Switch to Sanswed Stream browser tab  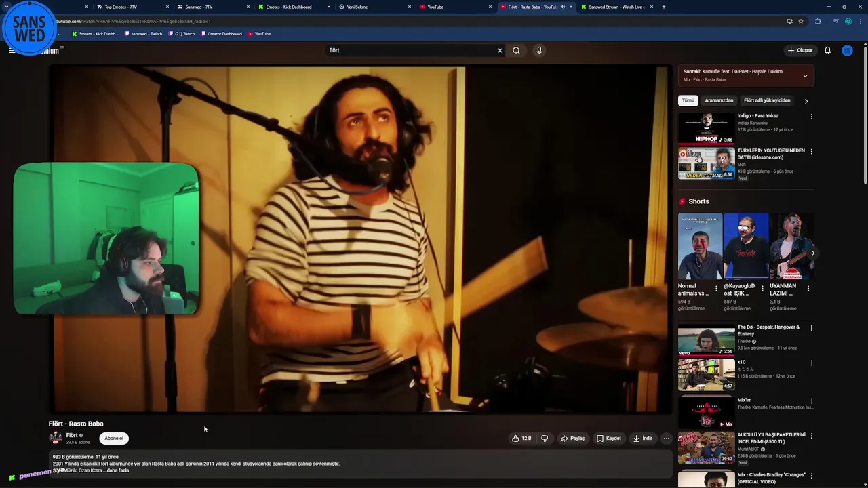pos(616,7)
